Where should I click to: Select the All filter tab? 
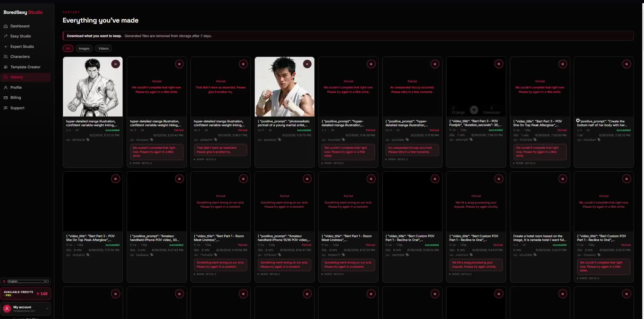point(68,49)
